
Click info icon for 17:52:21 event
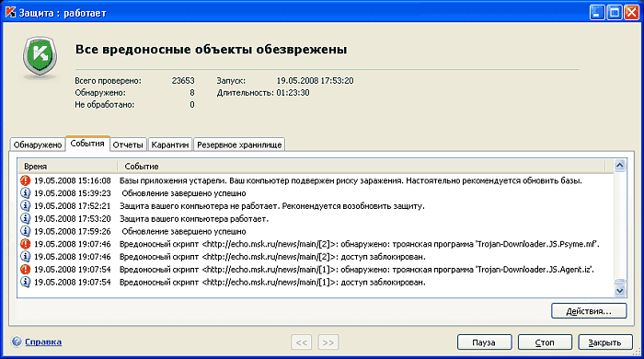(26, 206)
